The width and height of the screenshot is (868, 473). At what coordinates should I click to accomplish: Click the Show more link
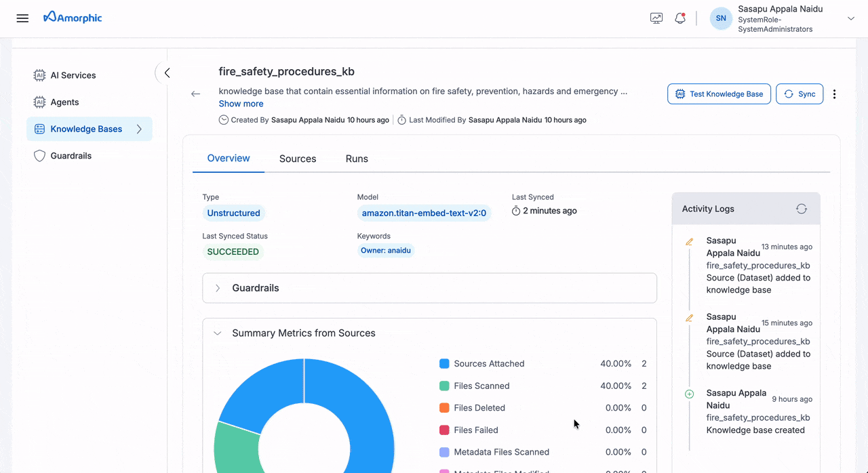tap(241, 103)
